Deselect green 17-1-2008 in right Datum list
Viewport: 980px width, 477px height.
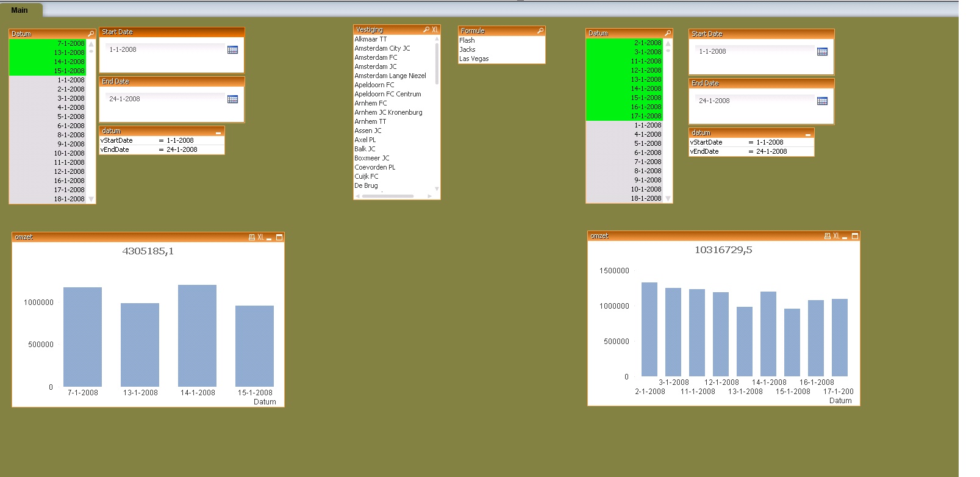pyautogui.click(x=624, y=116)
